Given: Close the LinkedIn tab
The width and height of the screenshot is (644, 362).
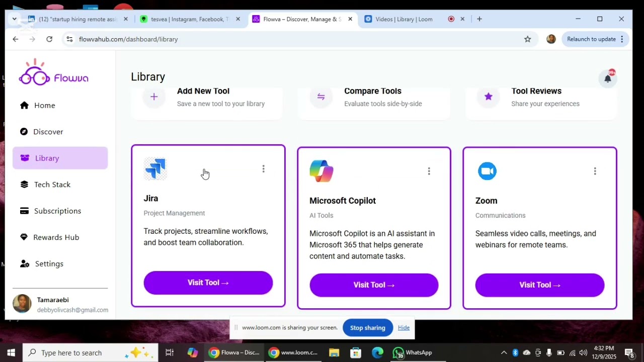Looking at the screenshot, I should tap(126, 19).
